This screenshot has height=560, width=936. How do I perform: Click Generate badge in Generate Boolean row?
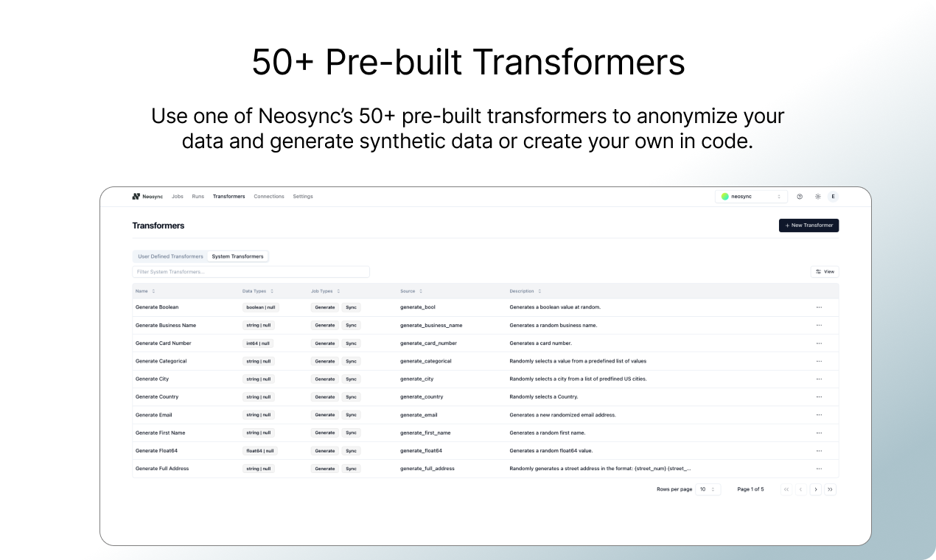(x=325, y=307)
